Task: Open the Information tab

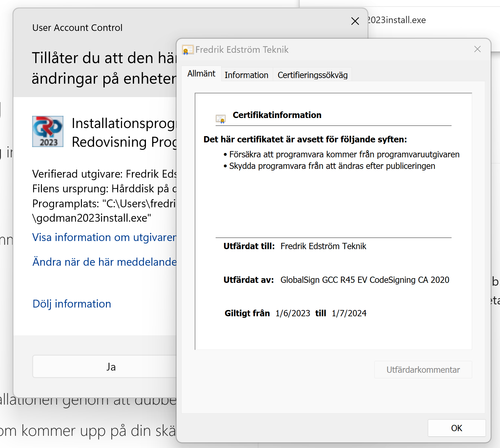Action: pyautogui.click(x=246, y=75)
